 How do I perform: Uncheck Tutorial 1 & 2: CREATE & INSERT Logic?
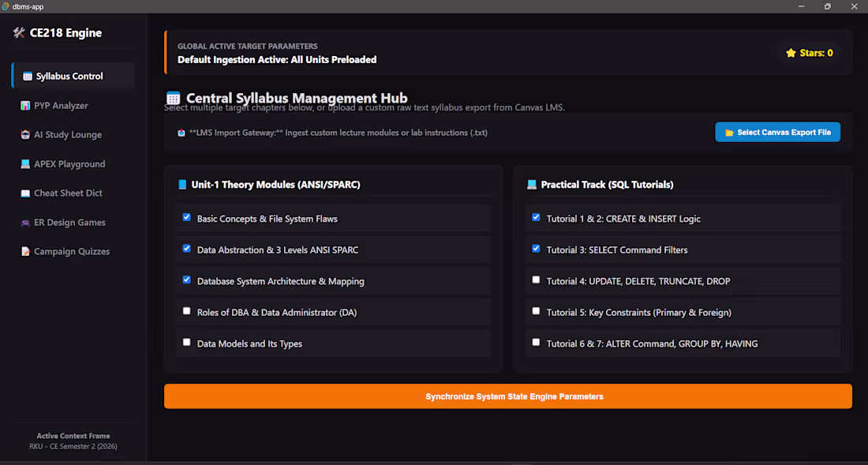pyautogui.click(x=536, y=218)
